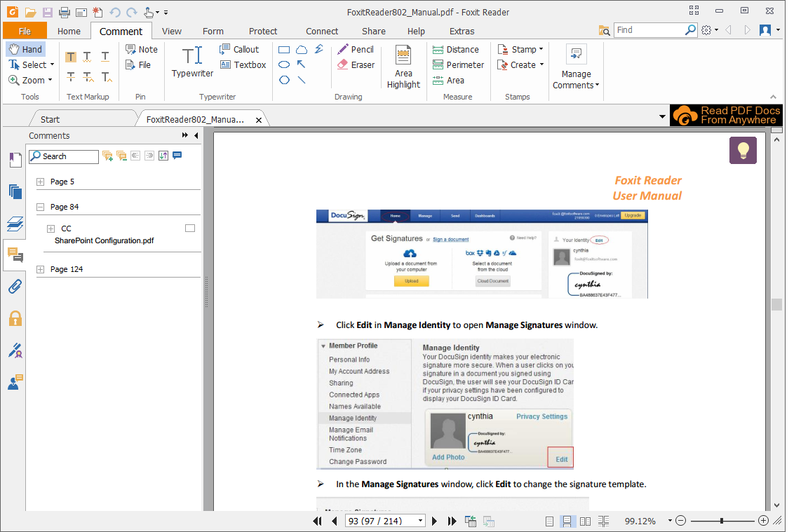
Task: Open the File menu
Action: [25, 31]
